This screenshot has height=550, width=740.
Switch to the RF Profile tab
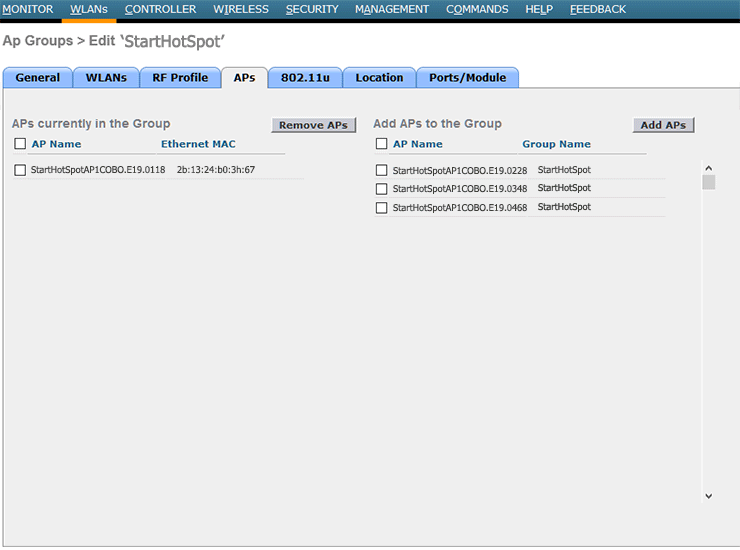click(180, 78)
